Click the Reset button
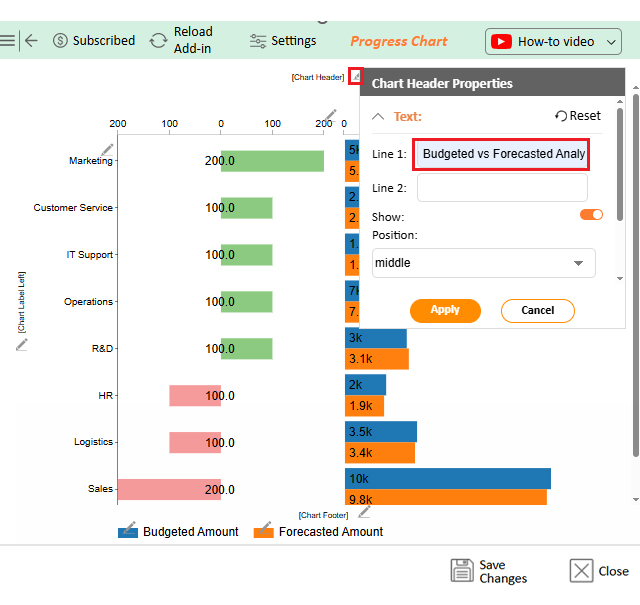Viewport: 640px width, 605px height. click(578, 116)
